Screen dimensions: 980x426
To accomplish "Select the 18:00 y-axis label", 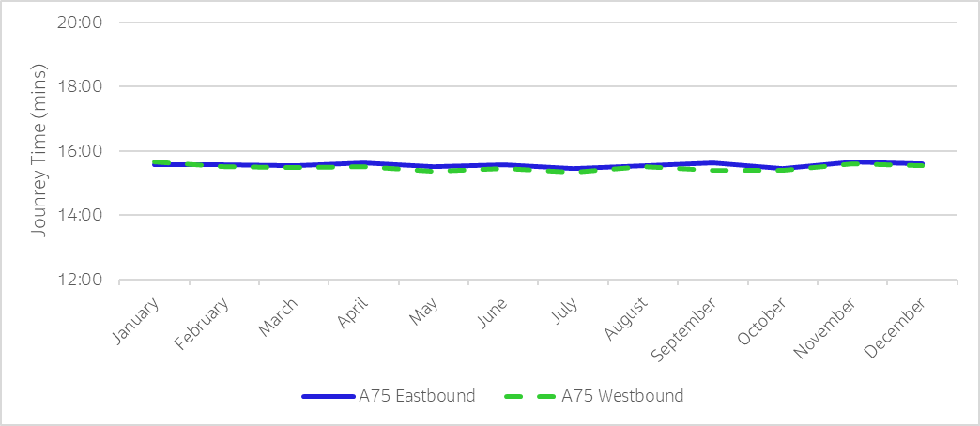I will pyautogui.click(x=80, y=86).
